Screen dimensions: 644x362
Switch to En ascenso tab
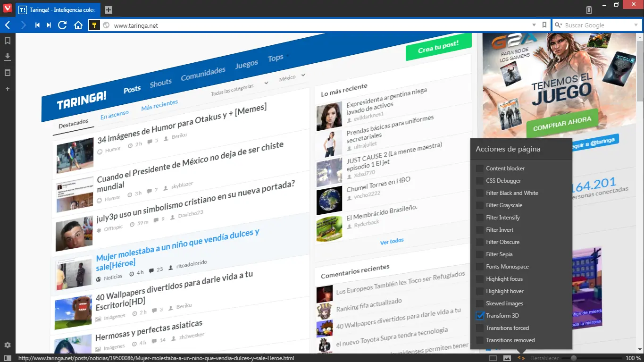pyautogui.click(x=115, y=115)
